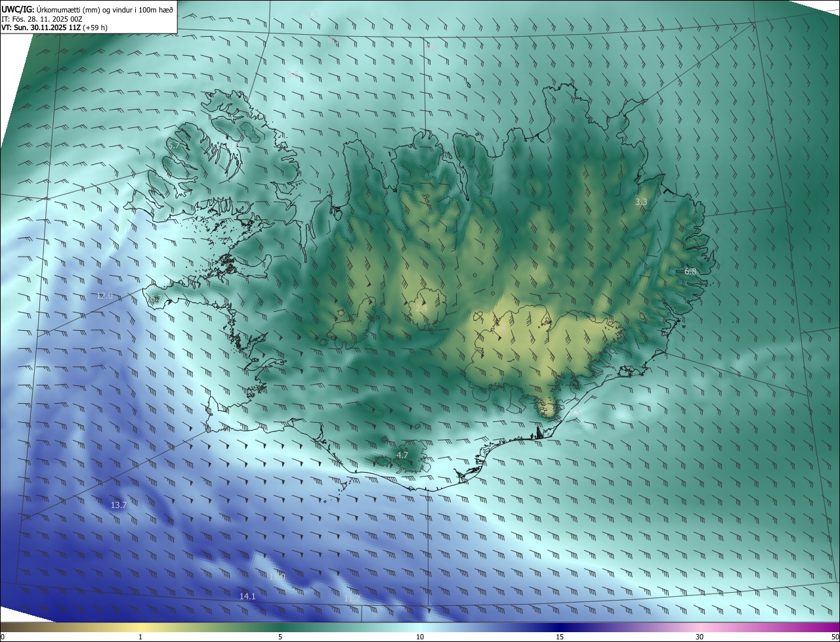
Task: Click the 4.7 value near the south coast
Action: coord(402,455)
